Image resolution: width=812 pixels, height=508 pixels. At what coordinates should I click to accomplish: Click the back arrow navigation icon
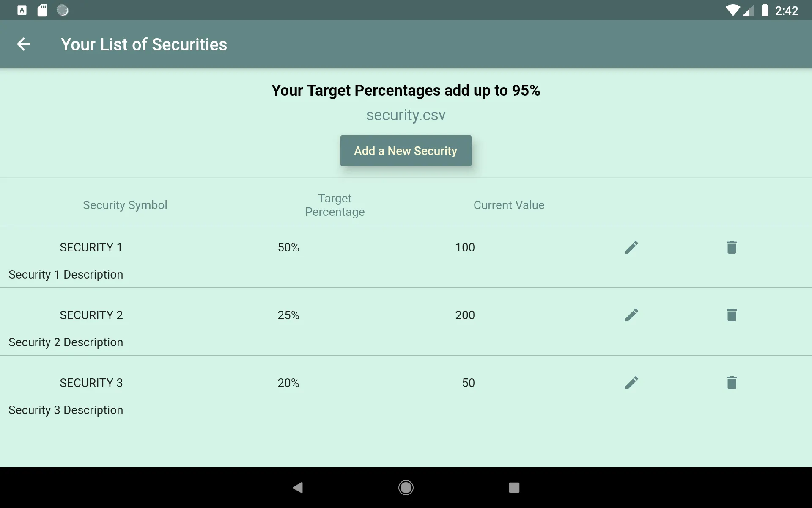24,44
